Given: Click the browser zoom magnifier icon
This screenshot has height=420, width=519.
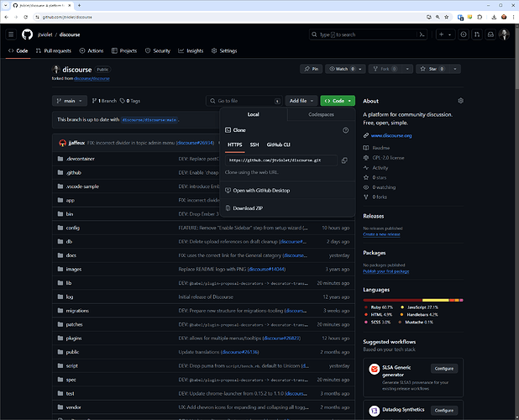Looking at the screenshot, I should [438, 17].
